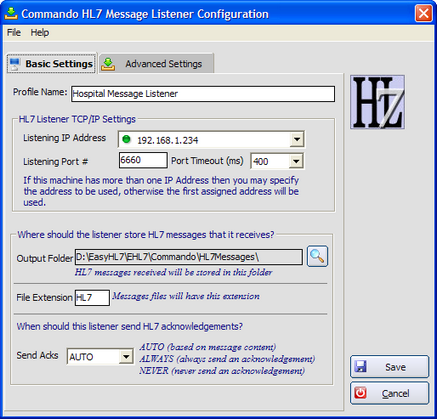437x419 pixels.
Task: Click the HL7 logo image
Action: coord(377,102)
